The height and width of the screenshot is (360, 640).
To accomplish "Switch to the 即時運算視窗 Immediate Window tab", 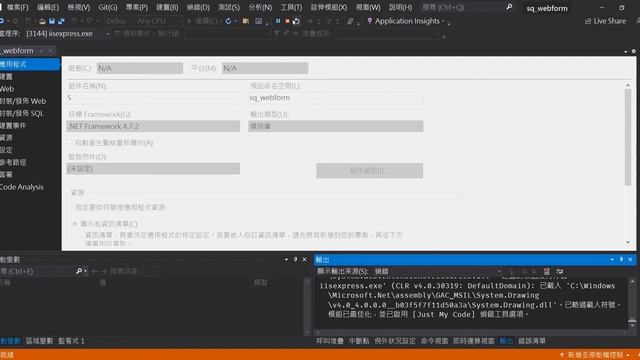I will click(473, 341).
